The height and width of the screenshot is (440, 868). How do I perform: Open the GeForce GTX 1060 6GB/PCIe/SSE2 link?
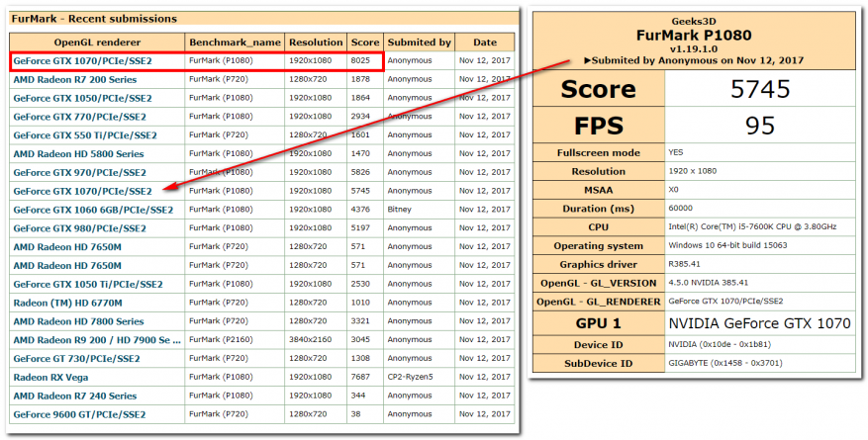pyautogui.click(x=93, y=210)
